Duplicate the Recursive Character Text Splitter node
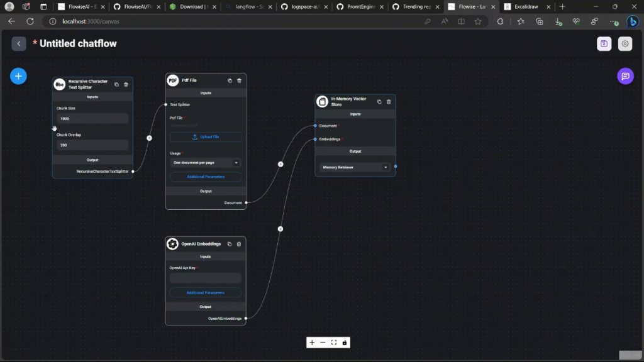 tap(116, 85)
